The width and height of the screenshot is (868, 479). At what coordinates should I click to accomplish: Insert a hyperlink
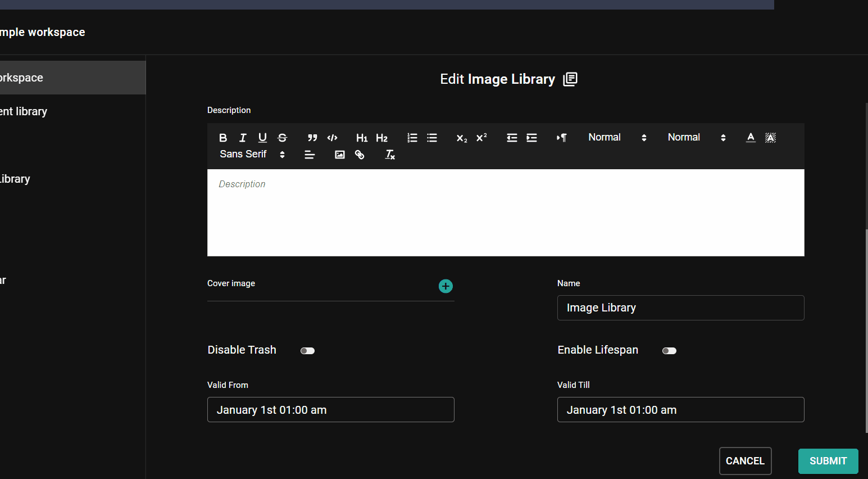(x=360, y=155)
